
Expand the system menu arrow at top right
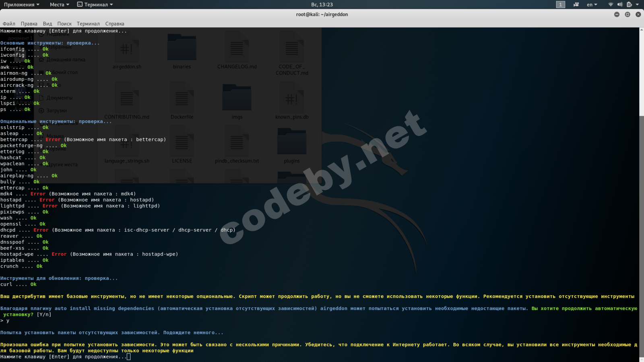click(x=637, y=4)
